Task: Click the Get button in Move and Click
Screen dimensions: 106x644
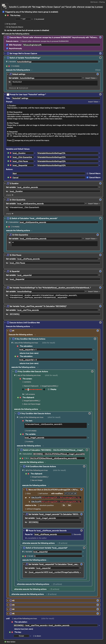Action: pyautogui.click(x=69, y=505)
